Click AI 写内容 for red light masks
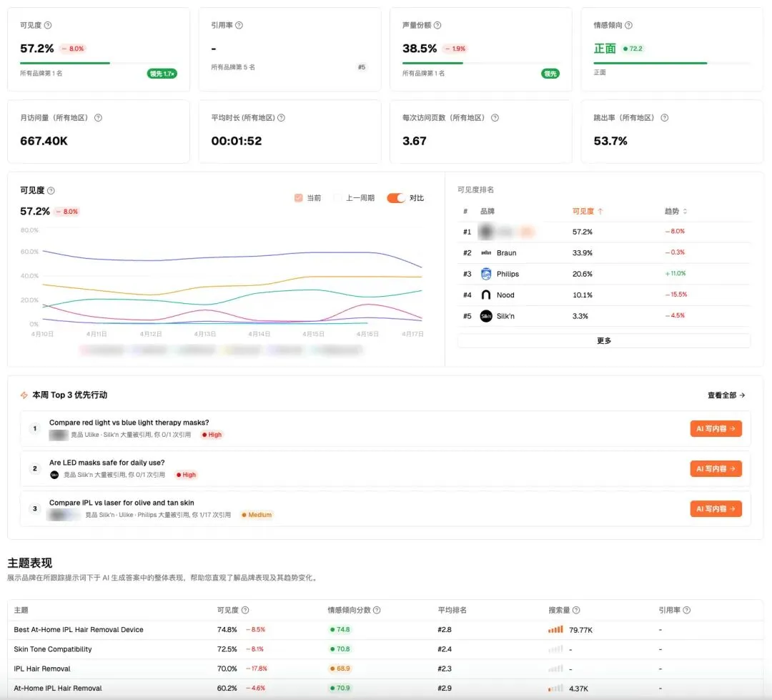This screenshot has height=700, width=772. (716, 428)
